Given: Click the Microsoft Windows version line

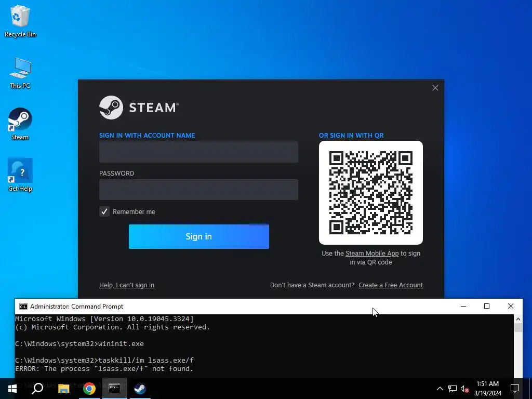Looking at the screenshot, I should pyautogui.click(x=104, y=318).
